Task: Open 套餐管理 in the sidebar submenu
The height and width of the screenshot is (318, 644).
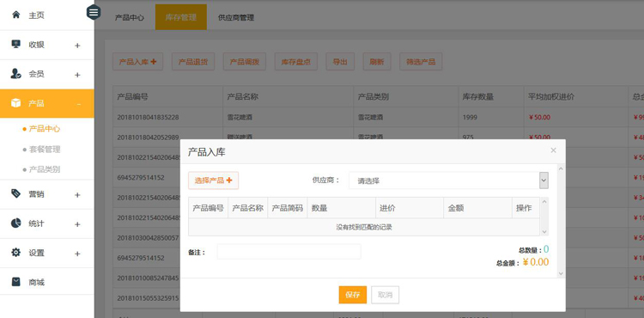Action: [x=45, y=150]
